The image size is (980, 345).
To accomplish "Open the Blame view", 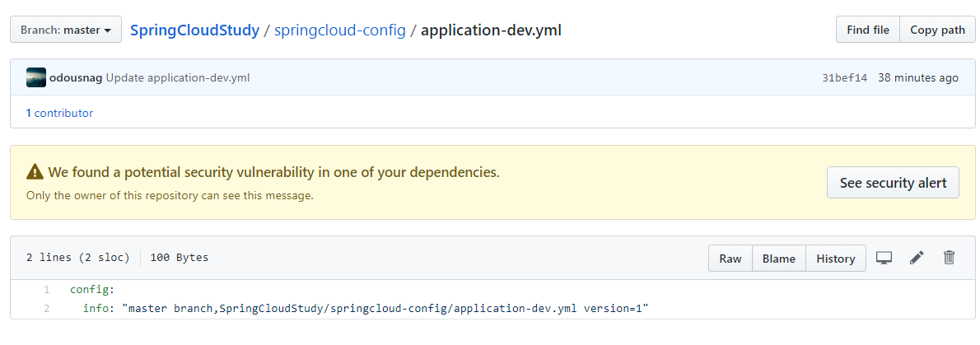I will (779, 258).
